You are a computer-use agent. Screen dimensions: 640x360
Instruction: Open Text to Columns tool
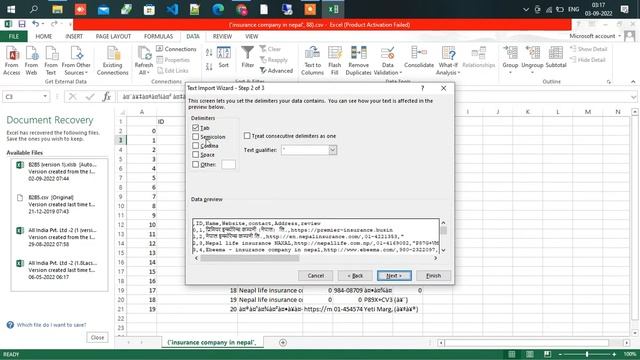(x=312, y=60)
